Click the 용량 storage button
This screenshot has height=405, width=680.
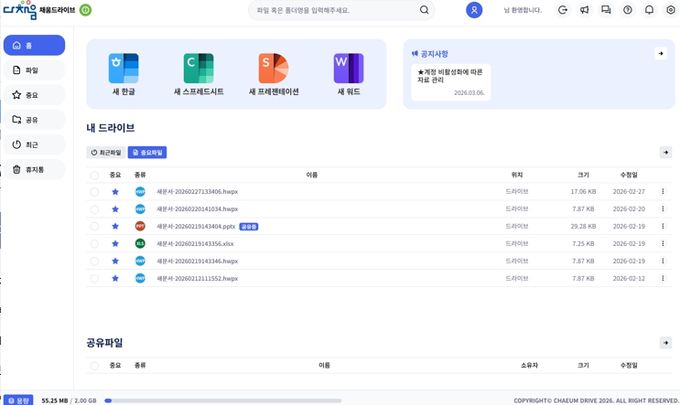[x=18, y=399]
